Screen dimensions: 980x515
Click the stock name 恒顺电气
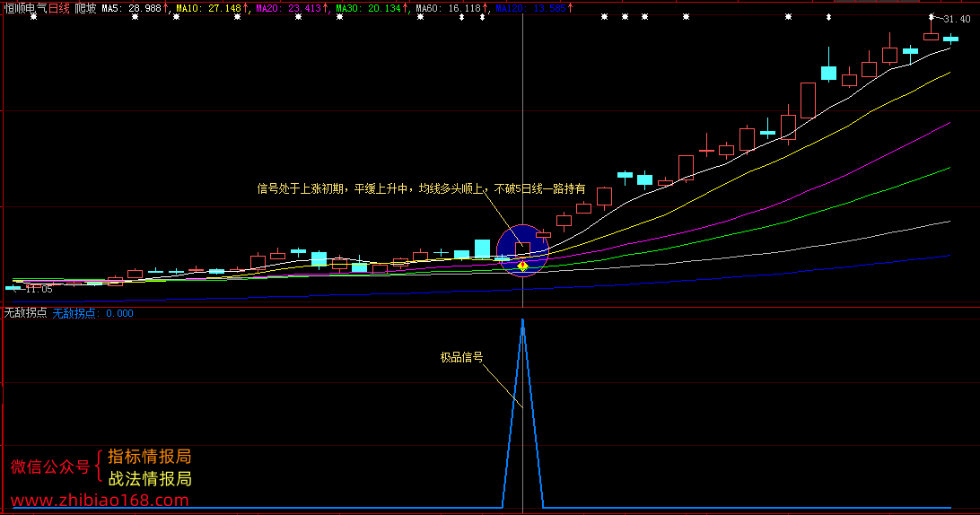(26, 9)
